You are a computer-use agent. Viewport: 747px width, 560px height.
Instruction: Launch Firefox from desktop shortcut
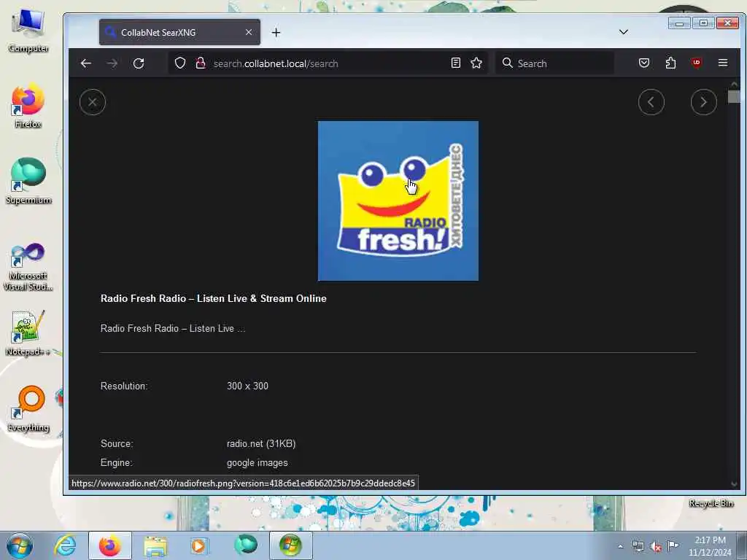[28, 106]
